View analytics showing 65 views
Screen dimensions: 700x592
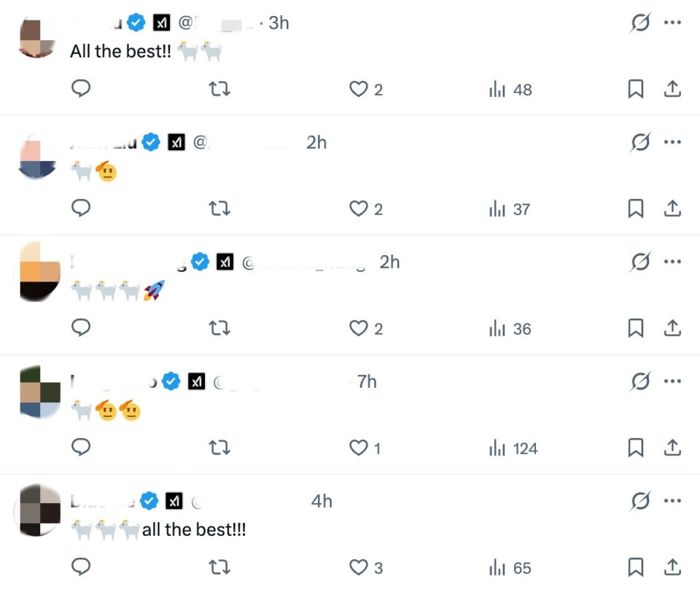coord(510,568)
